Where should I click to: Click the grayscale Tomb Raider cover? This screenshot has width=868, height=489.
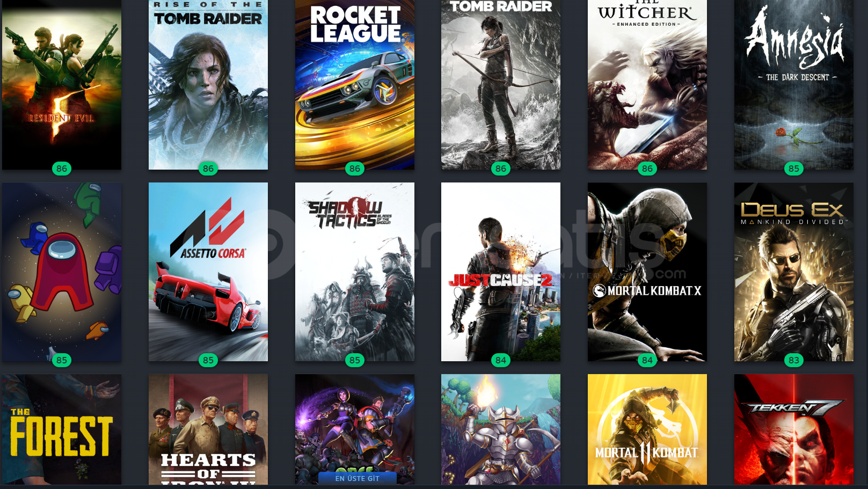click(x=501, y=85)
